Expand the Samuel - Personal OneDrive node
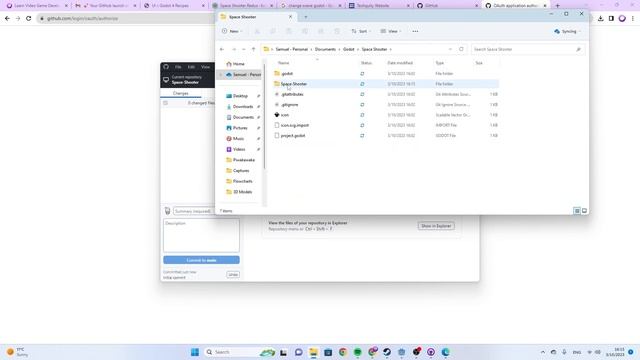The width and height of the screenshot is (640, 360). tap(221, 75)
